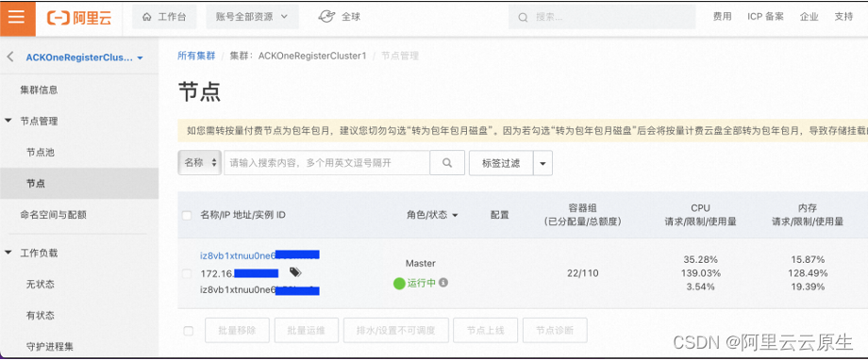
Task: Click the 排水/设置不可调度 button
Action: click(396, 331)
